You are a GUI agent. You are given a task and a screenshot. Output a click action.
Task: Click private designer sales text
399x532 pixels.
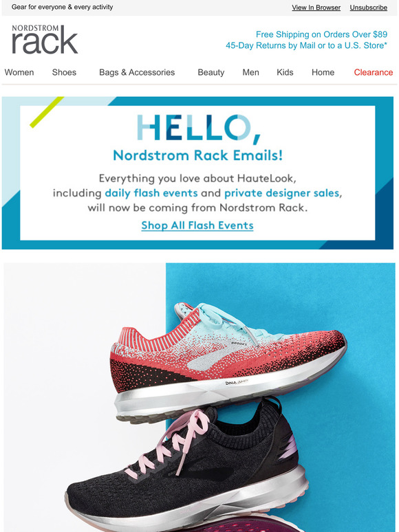(x=281, y=193)
